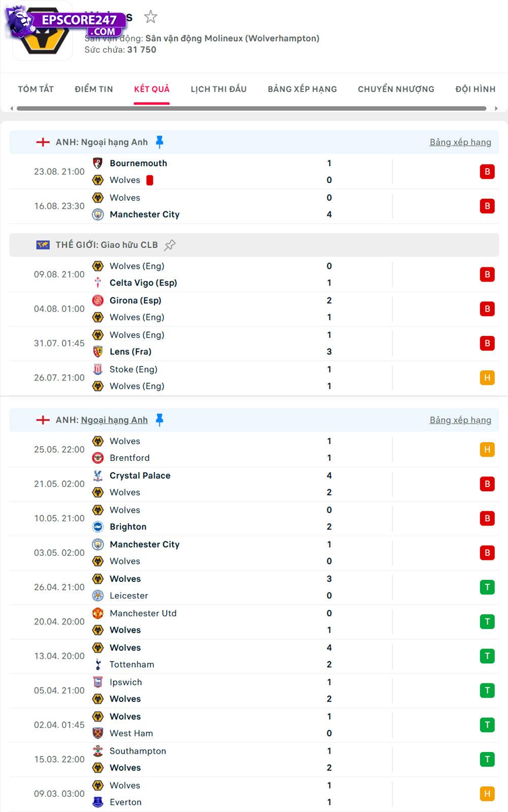Select the Celta Vigo club icon
508x812 pixels.
(98, 283)
